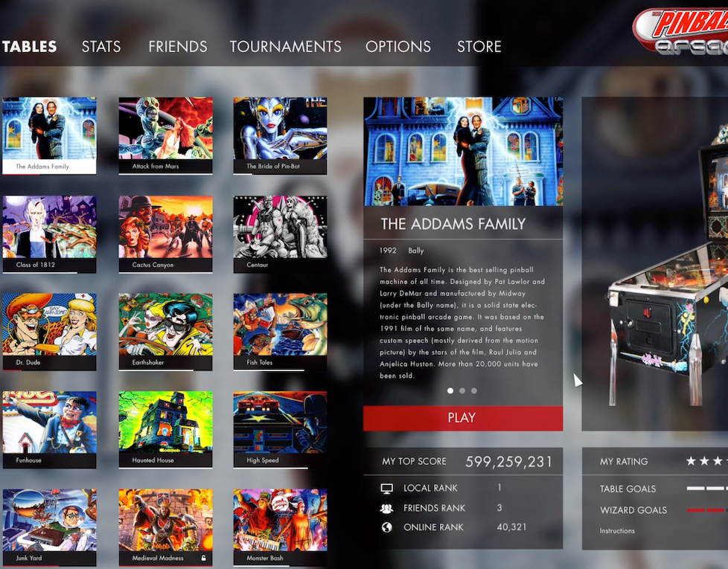Select the Monster Bash table
The height and width of the screenshot is (569, 728).
point(280,528)
